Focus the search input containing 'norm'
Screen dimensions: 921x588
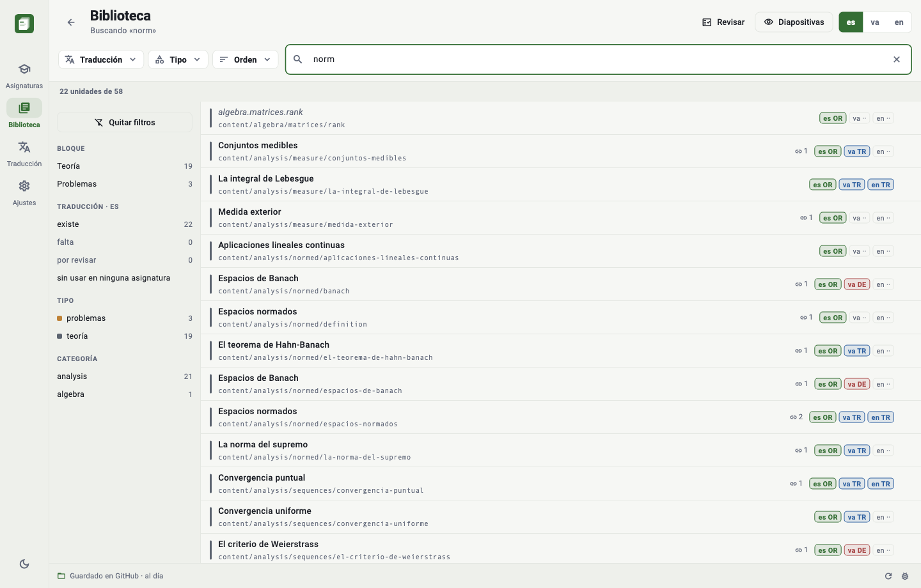click(x=598, y=59)
